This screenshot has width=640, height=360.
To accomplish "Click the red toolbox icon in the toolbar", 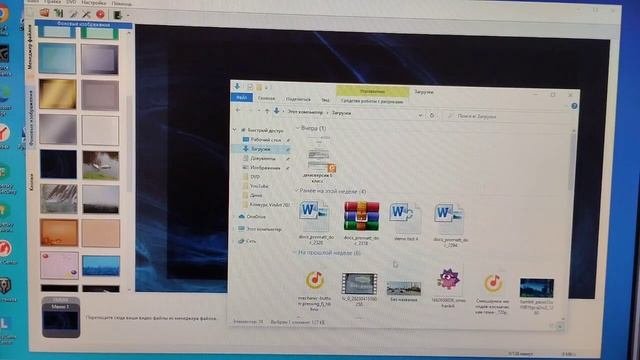I will click(x=44, y=13).
